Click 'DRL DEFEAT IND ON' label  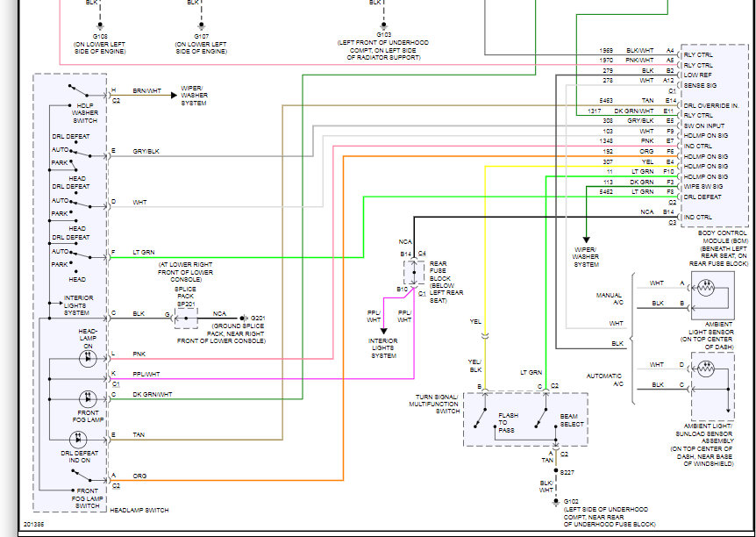80,457
